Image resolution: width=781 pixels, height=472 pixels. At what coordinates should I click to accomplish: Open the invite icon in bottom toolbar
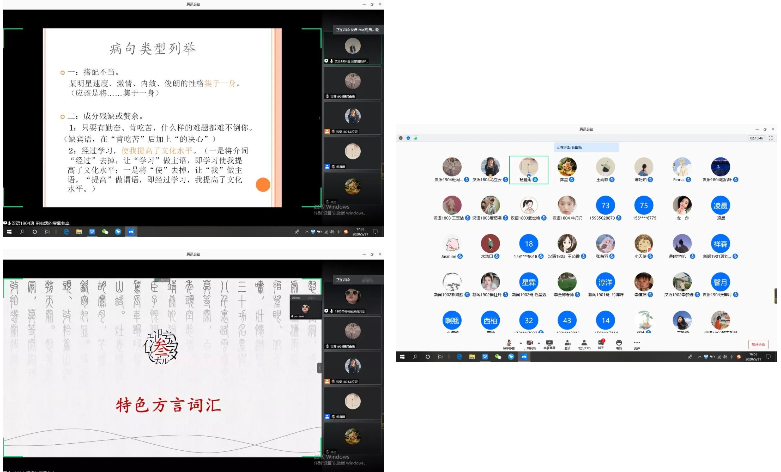click(x=566, y=345)
